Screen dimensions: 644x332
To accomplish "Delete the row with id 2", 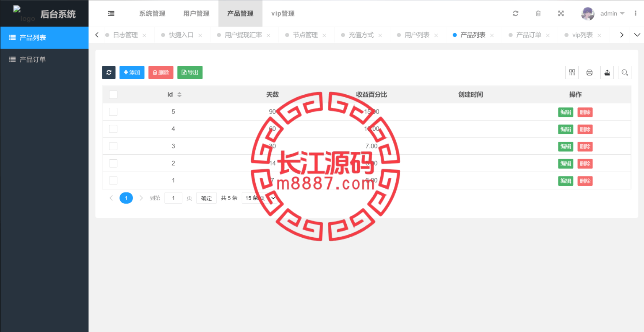I will (585, 164).
